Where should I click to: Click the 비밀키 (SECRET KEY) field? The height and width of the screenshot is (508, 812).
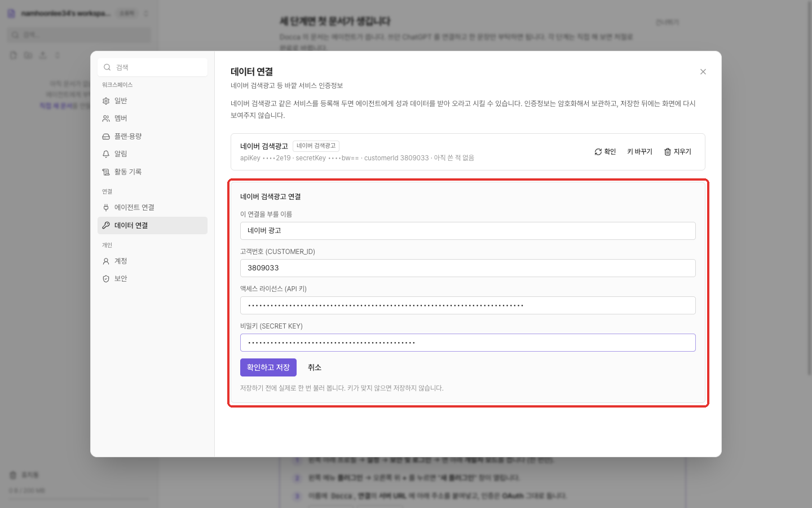pos(468,343)
